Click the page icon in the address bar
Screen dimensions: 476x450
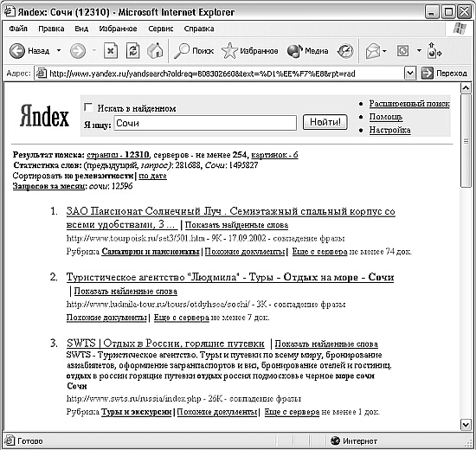coord(42,74)
